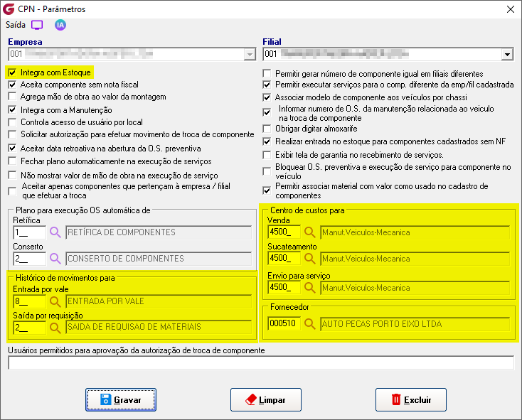Toggle Informar numero de O.S. da manutenção
Viewport: 522px width, 420px height.
pyautogui.click(x=267, y=112)
